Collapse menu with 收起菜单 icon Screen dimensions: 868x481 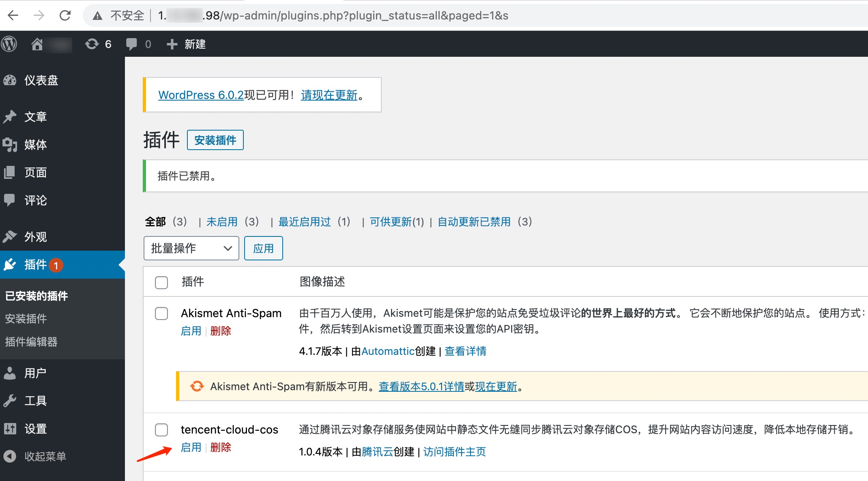10,456
